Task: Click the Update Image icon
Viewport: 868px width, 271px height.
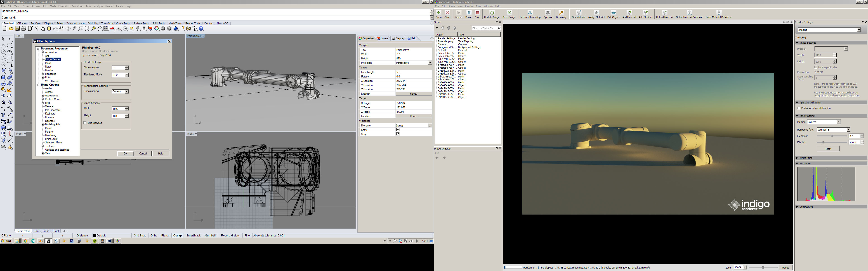Action: (x=492, y=13)
